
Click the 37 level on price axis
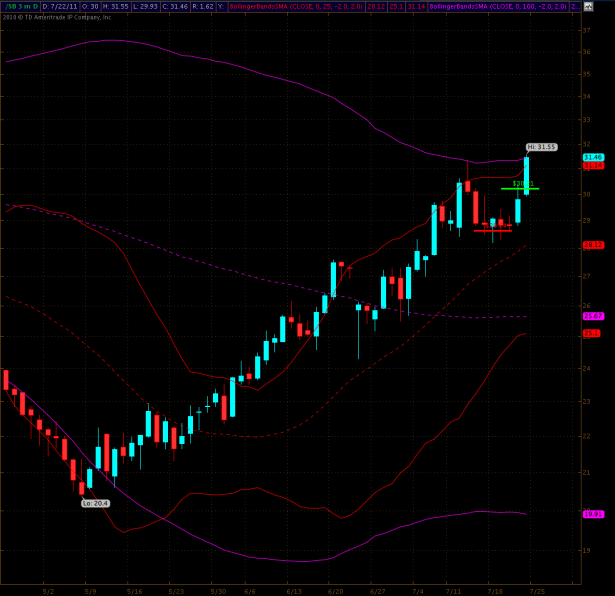point(587,30)
